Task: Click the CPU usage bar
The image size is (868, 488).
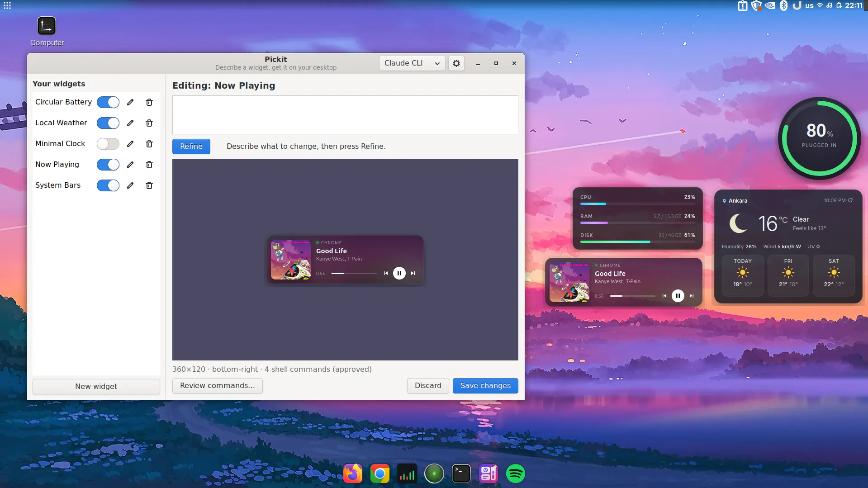Action: point(638,204)
